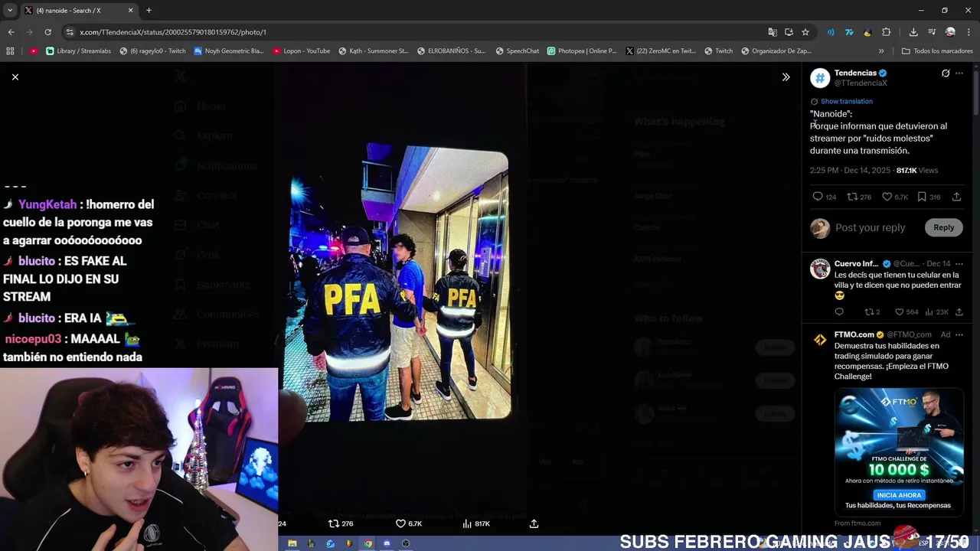Open Cuervo Inf... profile name

[x=856, y=263]
